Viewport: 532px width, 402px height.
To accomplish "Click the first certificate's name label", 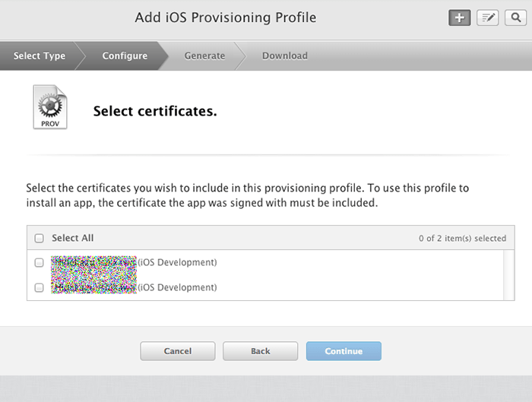I will pyautogui.click(x=134, y=263).
